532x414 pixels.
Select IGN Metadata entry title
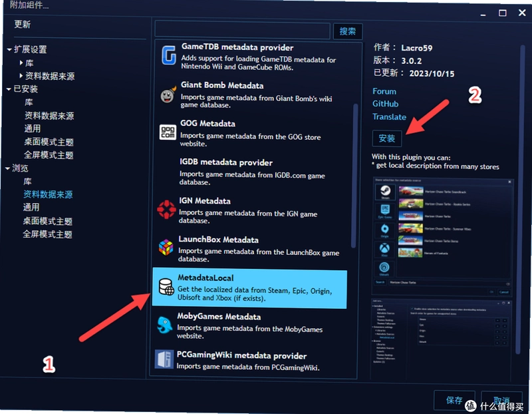coord(205,201)
